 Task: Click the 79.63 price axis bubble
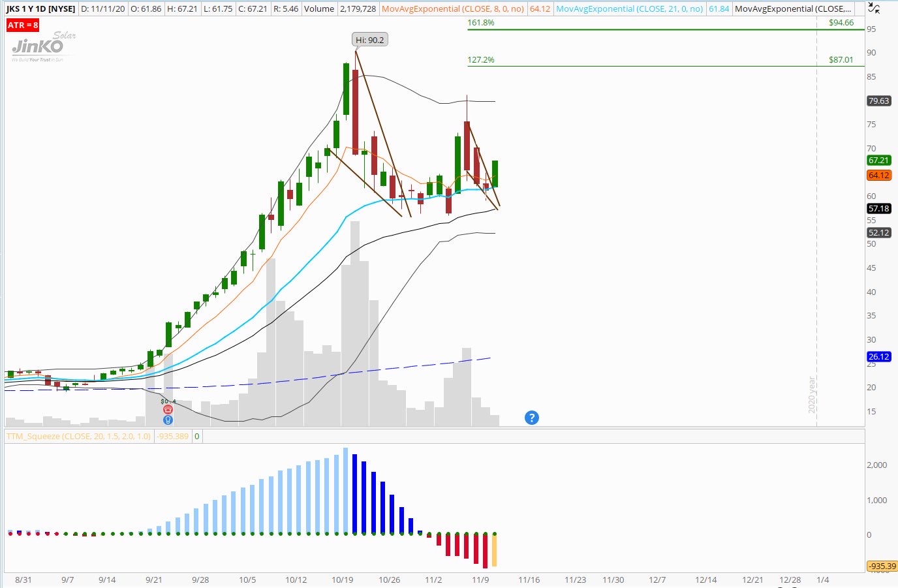[x=878, y=101]
